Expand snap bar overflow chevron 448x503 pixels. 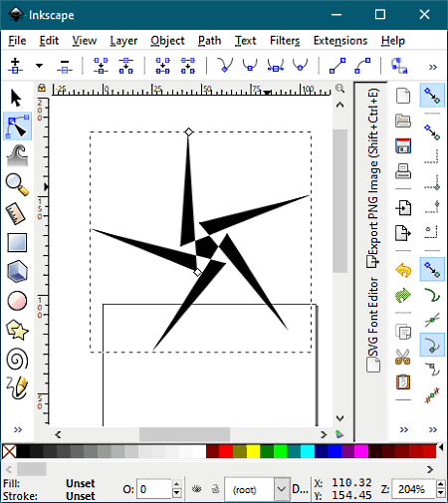point(433,429)
